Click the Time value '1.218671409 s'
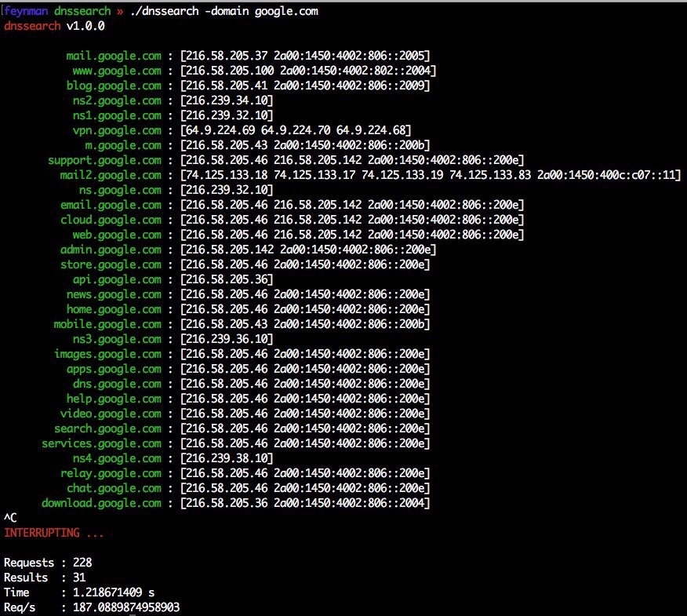This screenshot has height=616, width=687. pos(114,592)
